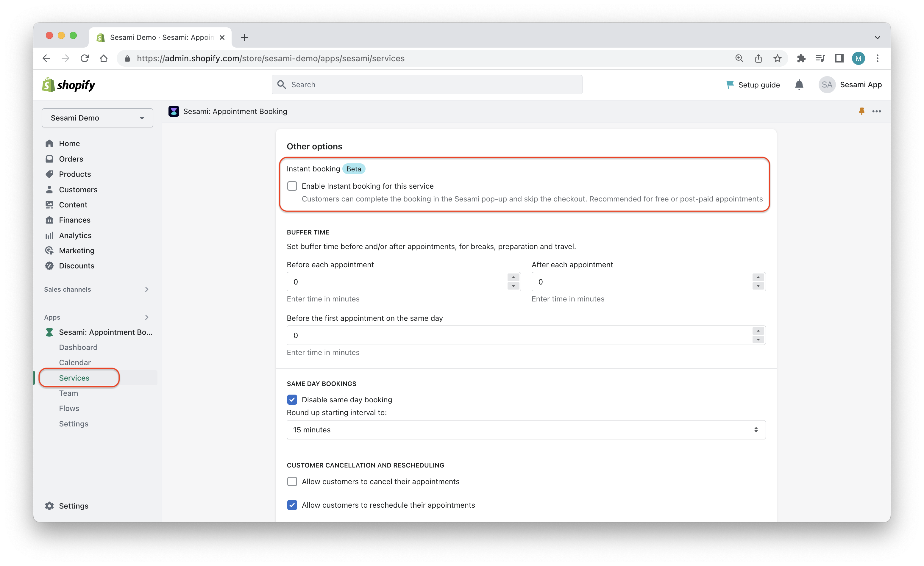The image size is (924, 566).
Task: Open Setup guide
Action: pyautogui.click(x=753, y=85)
